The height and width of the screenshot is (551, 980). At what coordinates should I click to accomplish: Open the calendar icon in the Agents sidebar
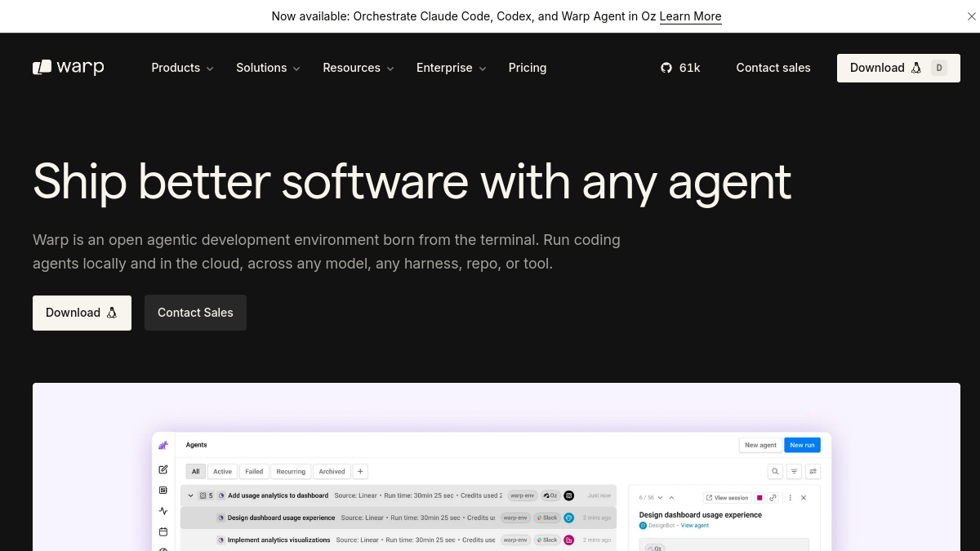(x=163, y=531)
